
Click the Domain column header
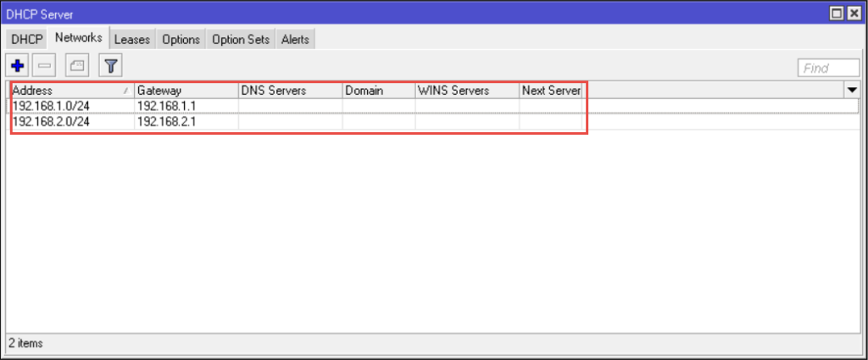pyautogui.click(x=379, y=91)
